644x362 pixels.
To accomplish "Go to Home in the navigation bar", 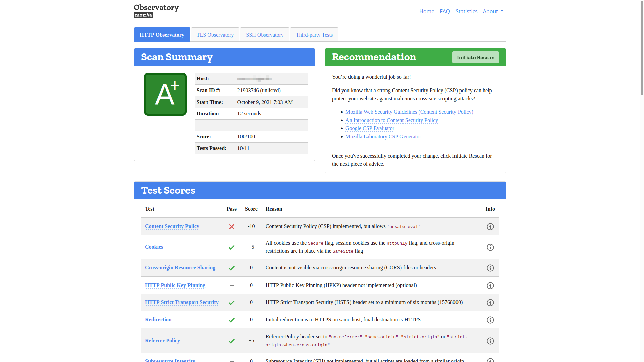I will tap(427, 11).
